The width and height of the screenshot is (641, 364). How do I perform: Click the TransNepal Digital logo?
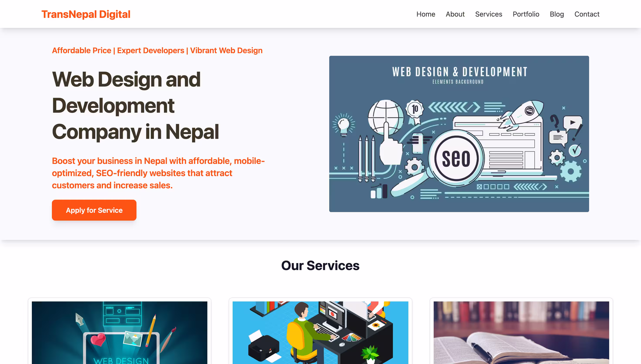click(86, 14)
